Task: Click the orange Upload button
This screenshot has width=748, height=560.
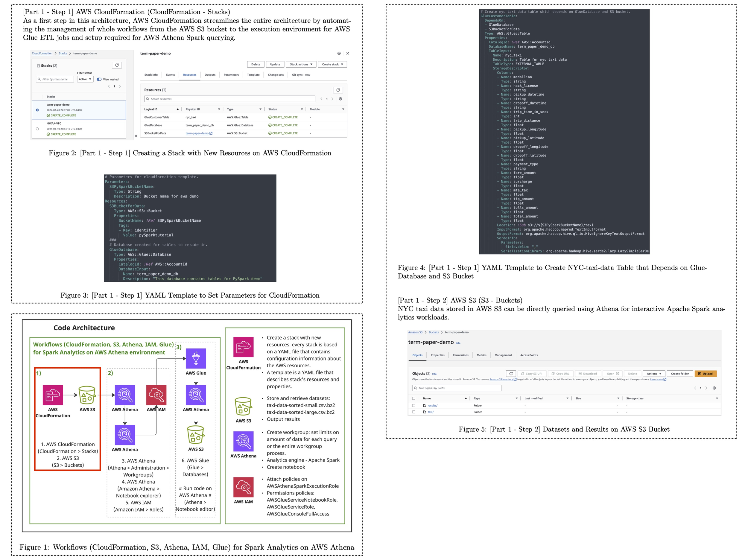Action: tap(706, 374)
